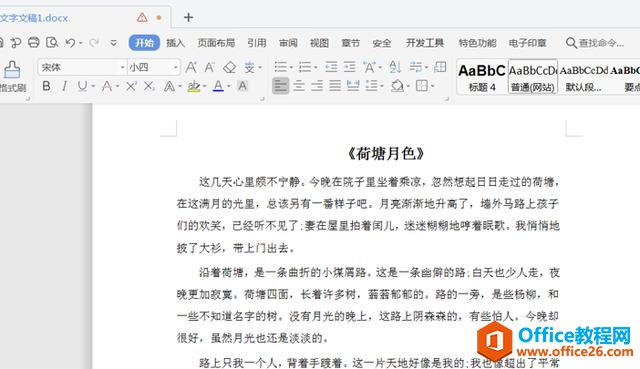The height and width of the screenshot is (369, 640).
Task: Toggle justify alignment
Action: [335, 86]
